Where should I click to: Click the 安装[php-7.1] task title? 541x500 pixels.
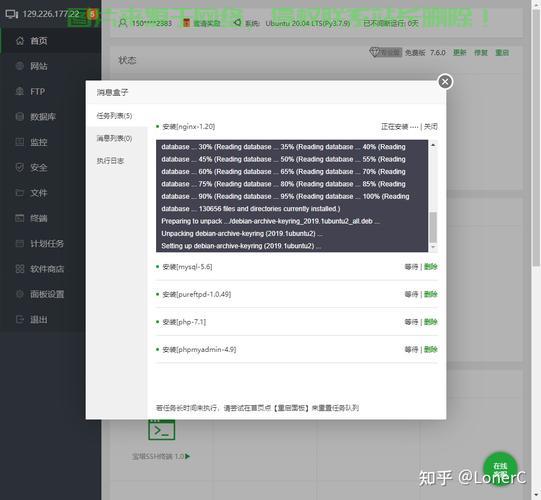184,322
